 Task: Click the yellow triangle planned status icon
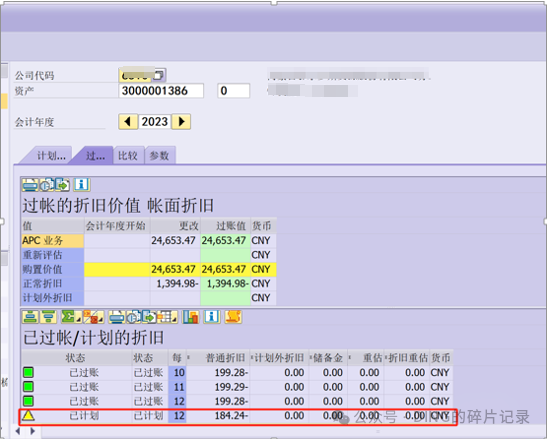(x=28, y=415)
